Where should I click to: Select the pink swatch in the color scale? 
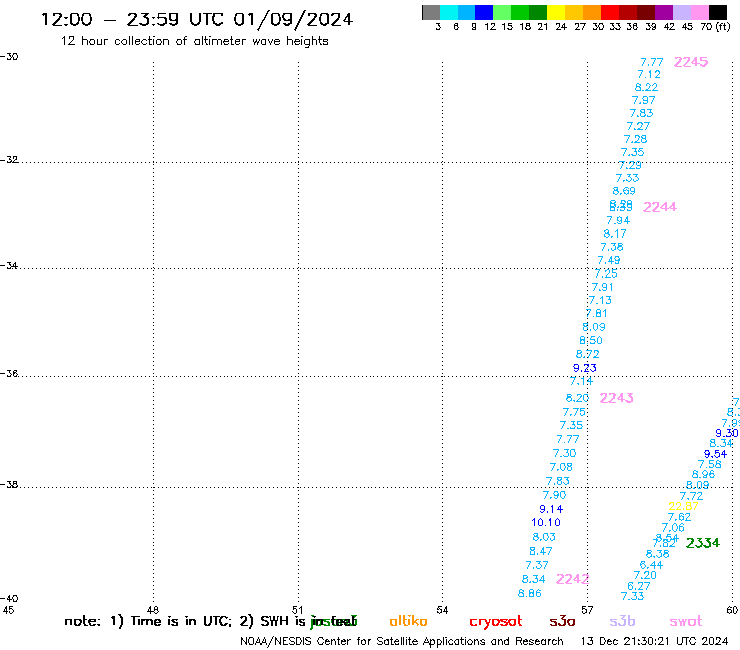(700, 12)
